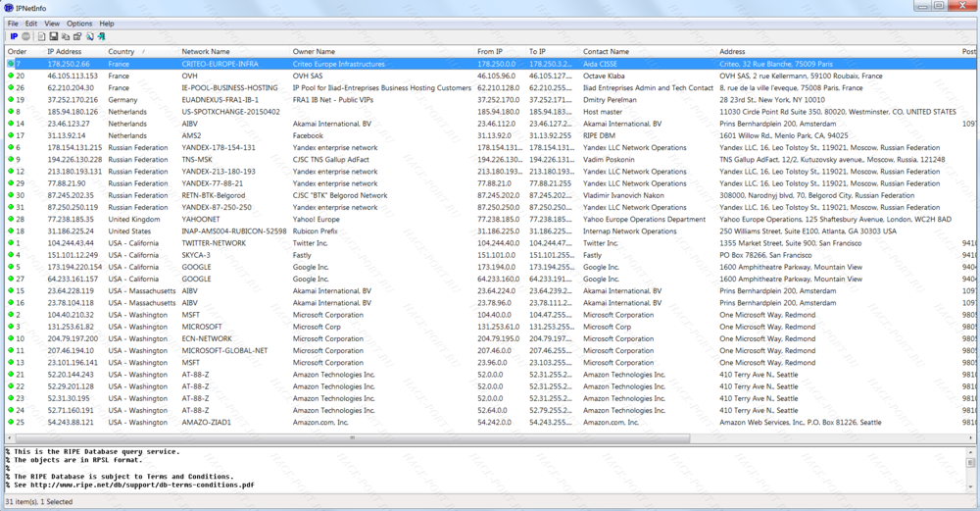Open the Properties toolbar icon
The image size is (980, 511).
[x=77, y=37]
